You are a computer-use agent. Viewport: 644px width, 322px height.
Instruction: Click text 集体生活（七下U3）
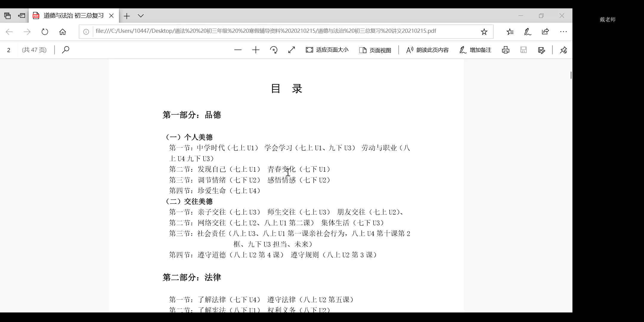(353, 223)
